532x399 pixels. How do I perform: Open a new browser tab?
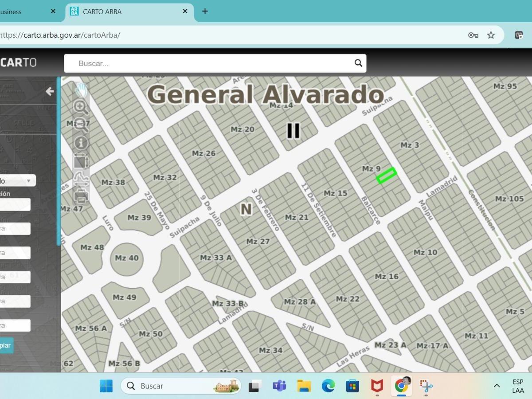pos(205,12)
